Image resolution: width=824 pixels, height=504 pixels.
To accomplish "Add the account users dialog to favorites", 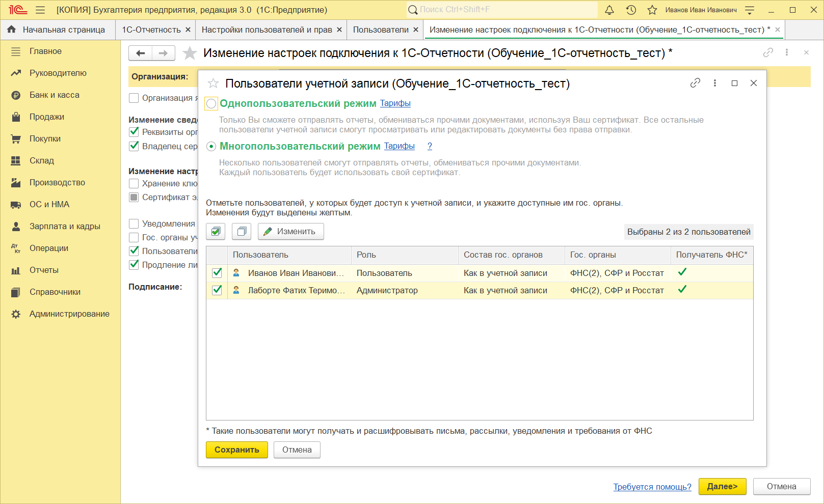I will [x=213, y=83].
